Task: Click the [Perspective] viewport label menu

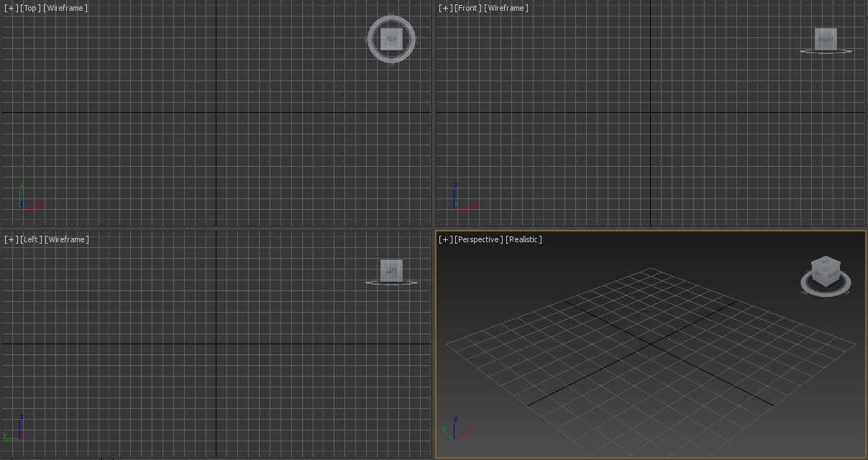Action: point(479,239)
